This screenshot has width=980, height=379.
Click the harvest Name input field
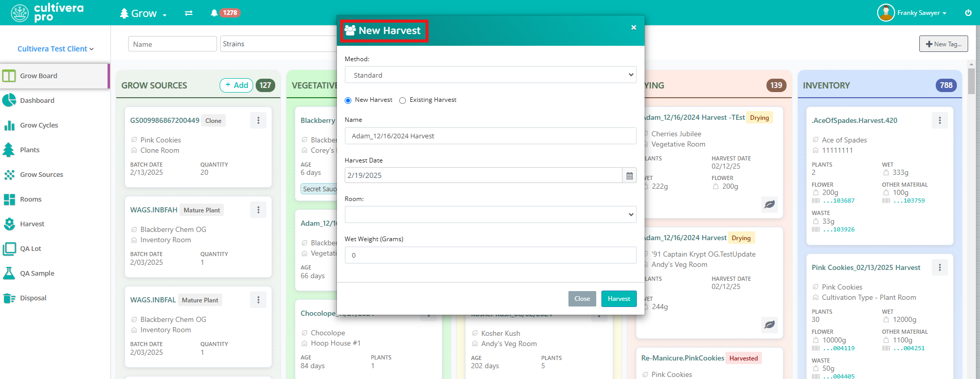[490, 136]
